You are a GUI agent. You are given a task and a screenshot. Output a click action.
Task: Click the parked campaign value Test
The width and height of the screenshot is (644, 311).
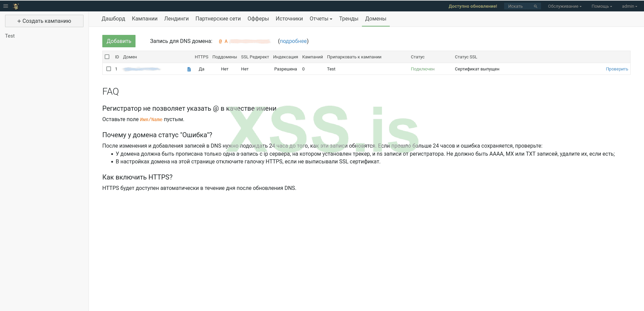click(x=331, y=69)
